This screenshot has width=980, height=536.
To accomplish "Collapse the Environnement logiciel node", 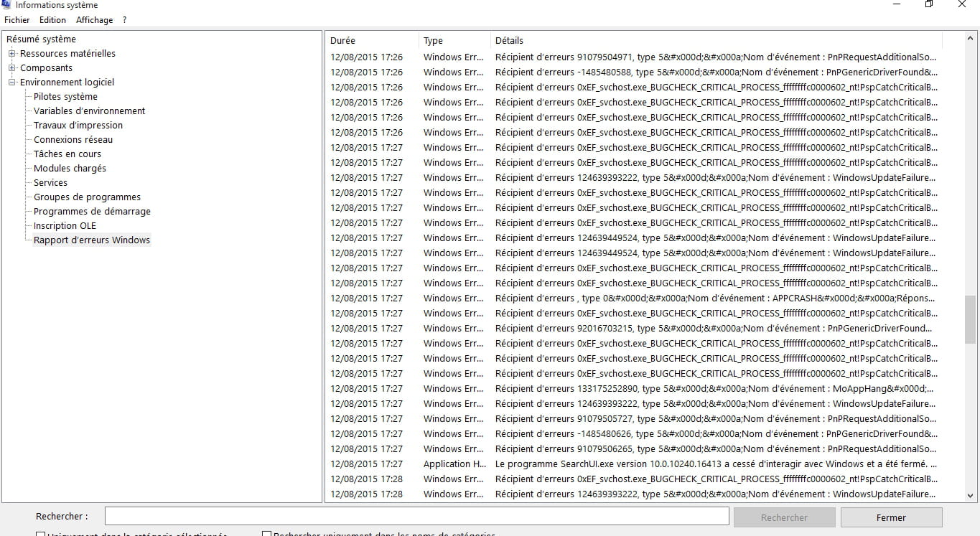I will [11, 83].
